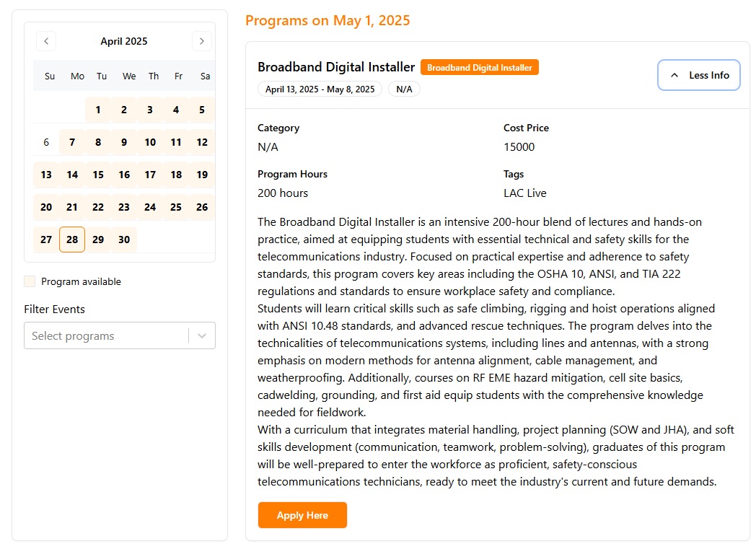The height and width of the screenshot is (549, 756).
Task: Select April 30 on the calendar
Action: click(123, 240)
